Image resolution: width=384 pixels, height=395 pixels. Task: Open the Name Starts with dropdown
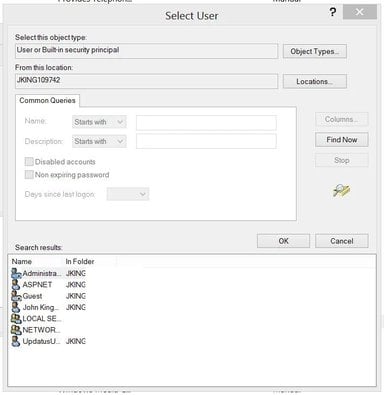(99, 122)
